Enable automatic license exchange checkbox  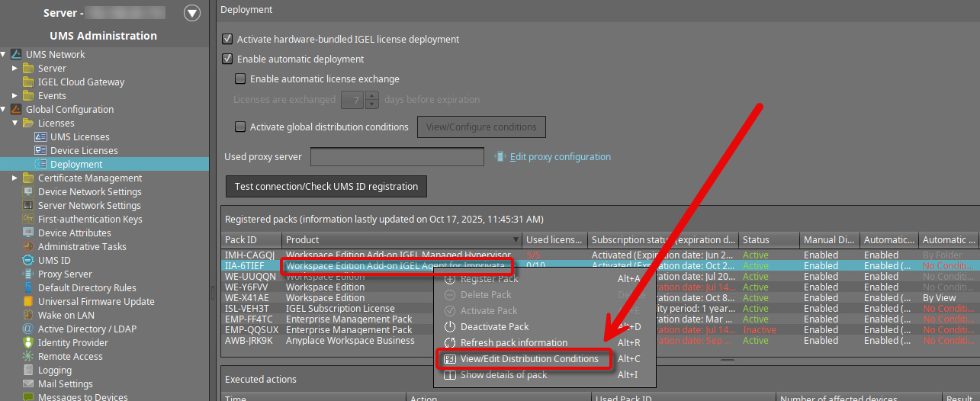coord(240,79)
